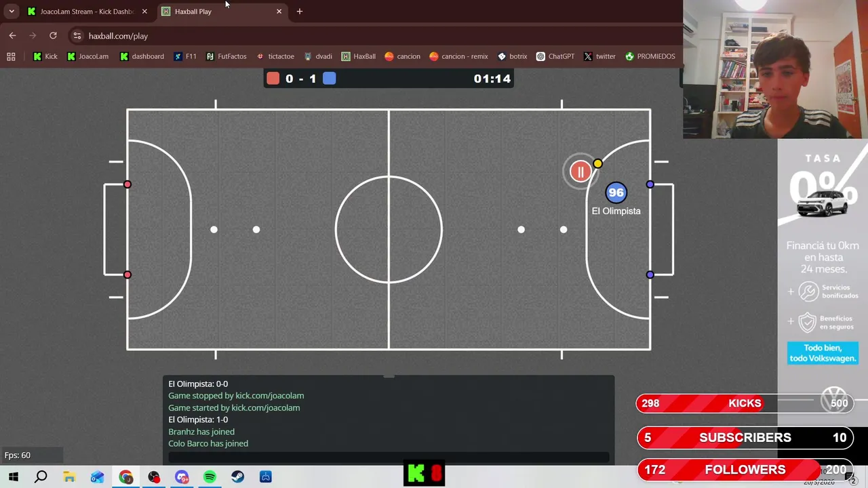Click the blue player numbered 96
Viewport: 868px width, 488px height.
point(616,193)
